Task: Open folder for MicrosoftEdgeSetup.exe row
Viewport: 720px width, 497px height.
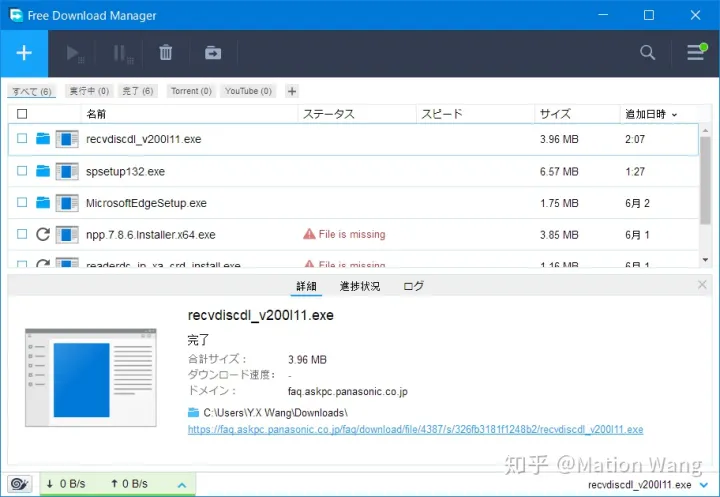Action: (43, 203)
